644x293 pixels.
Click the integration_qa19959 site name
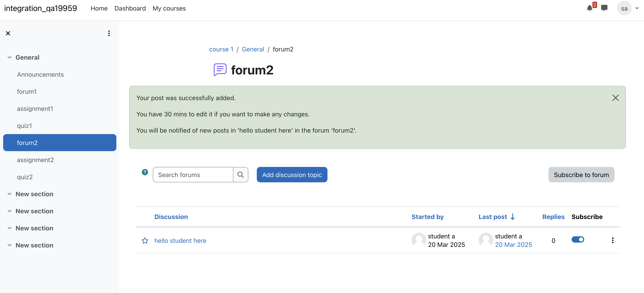pos(40,8)
